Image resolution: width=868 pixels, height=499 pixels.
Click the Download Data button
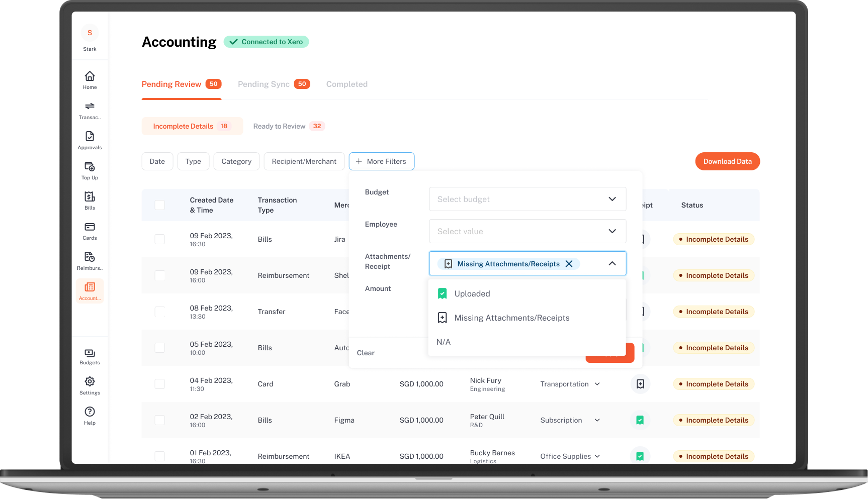727,161
